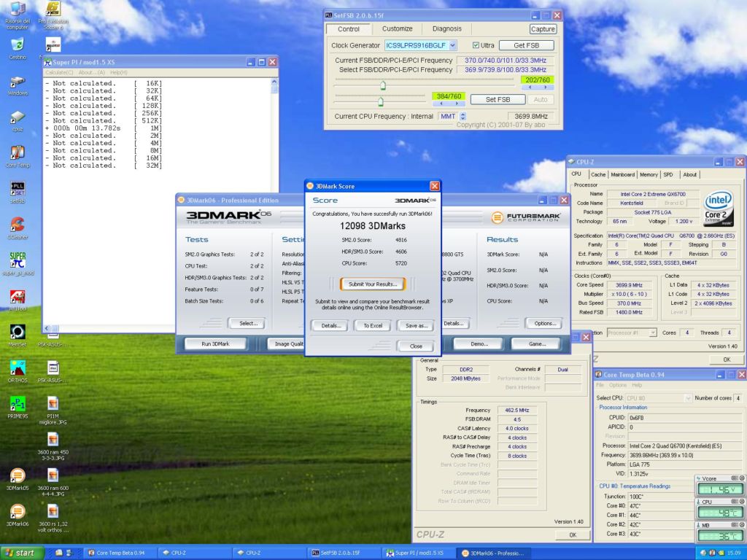Click Details in the 3DMark Score dialog
This screenshot has width=747, height=560.
point(330,326)
